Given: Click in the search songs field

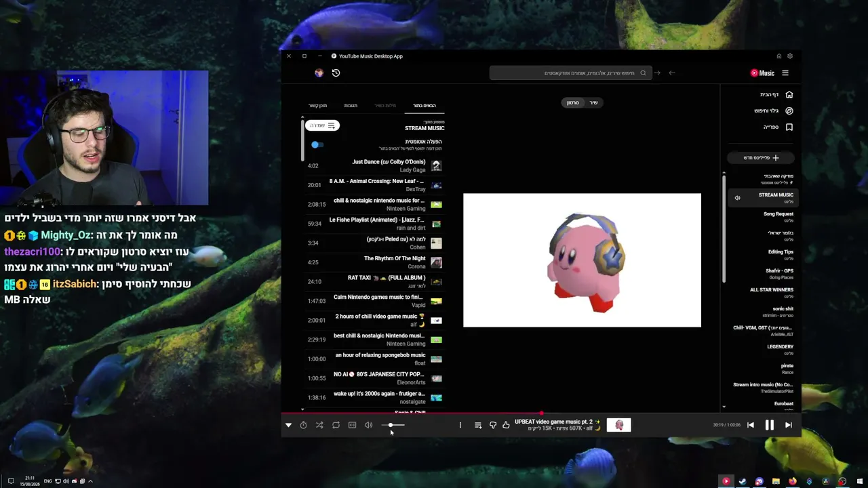Looking at the screenshot, I should [570, 73].
